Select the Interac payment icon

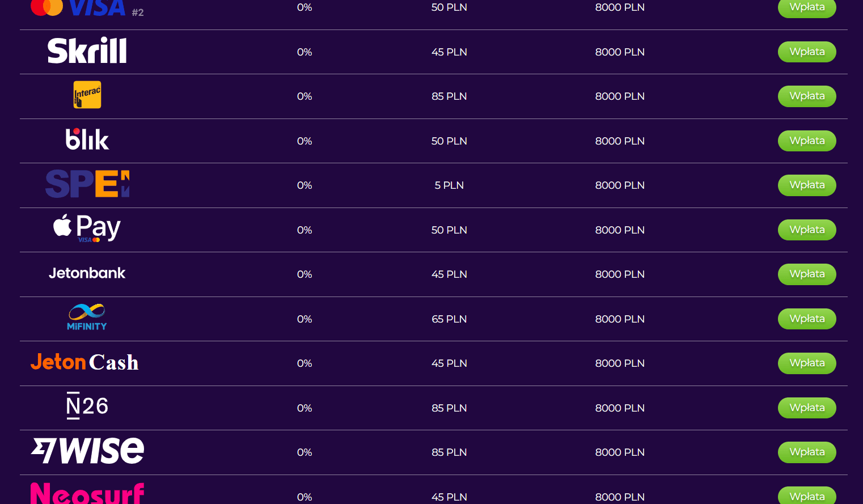87,95
